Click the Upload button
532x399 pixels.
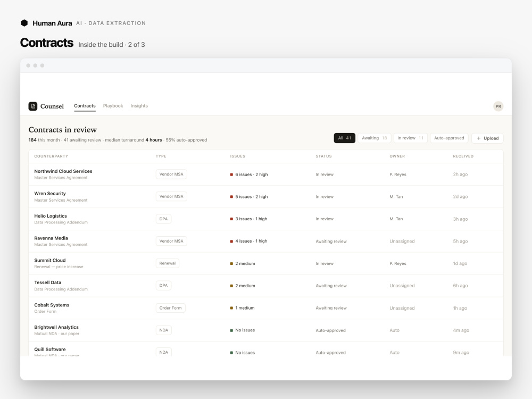pyautogui.click(x=487, y=138)
